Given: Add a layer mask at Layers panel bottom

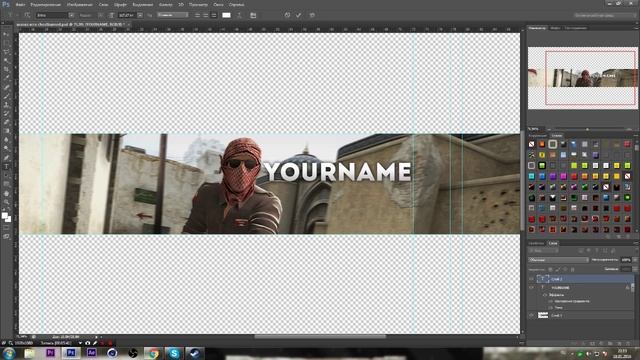Looking at the screenshot, I should 592,344.
